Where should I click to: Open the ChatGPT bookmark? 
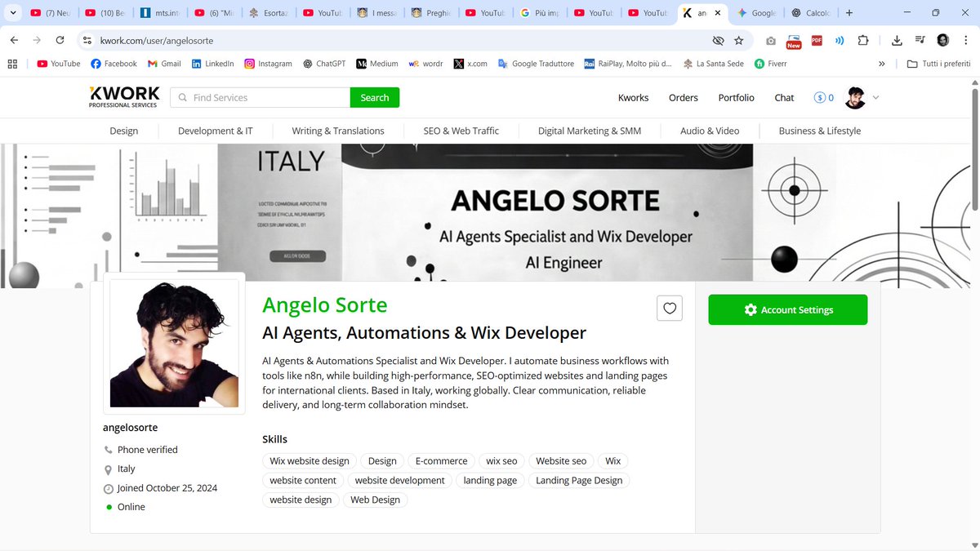[x=324, y=64]
